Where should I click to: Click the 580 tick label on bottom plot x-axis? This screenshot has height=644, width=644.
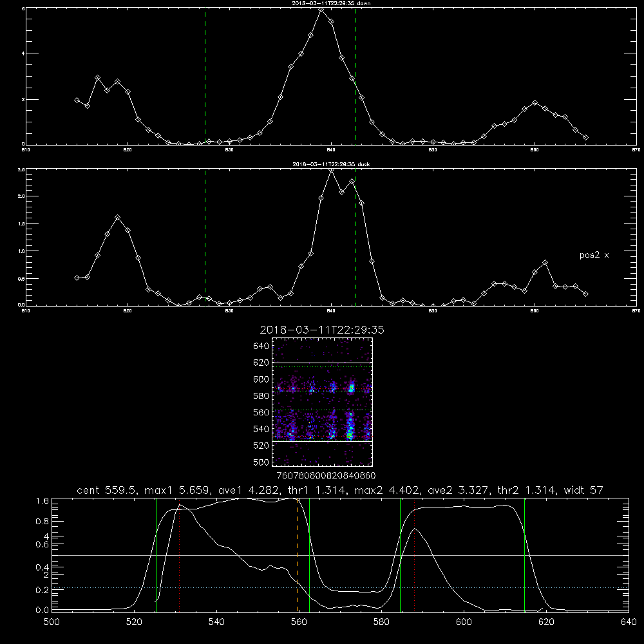381,622
